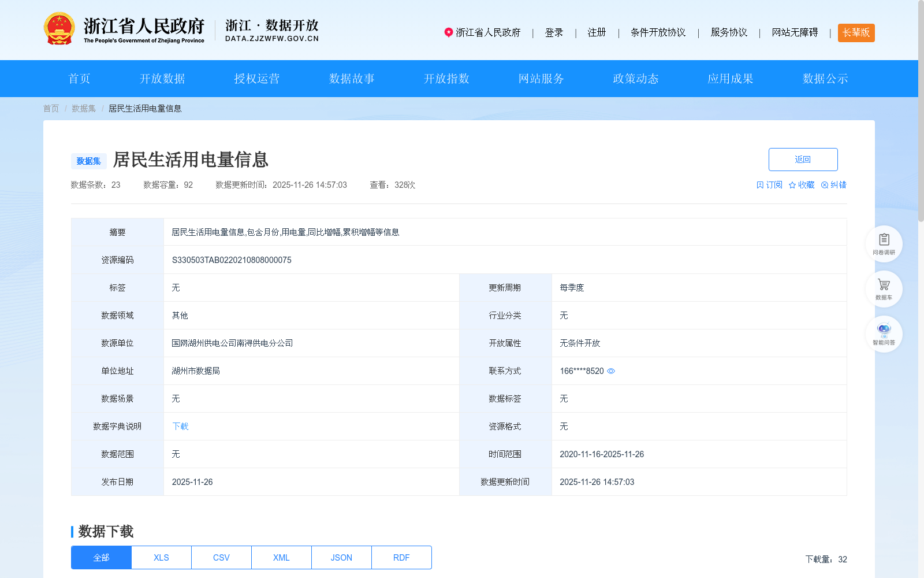The image size is (924, 578).
Task: Click the red location pin icon
Action: [448, 32]
